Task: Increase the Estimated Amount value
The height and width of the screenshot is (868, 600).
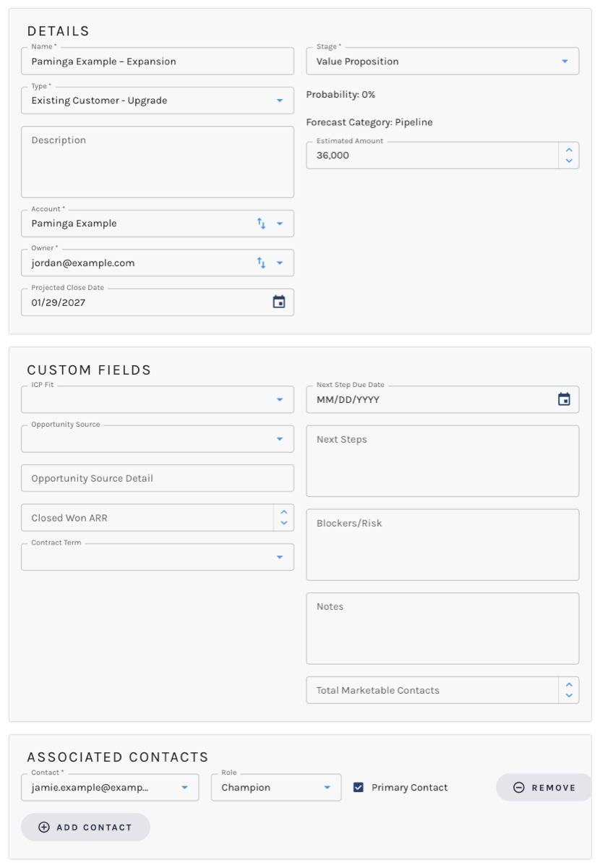Action: point(569,150)
